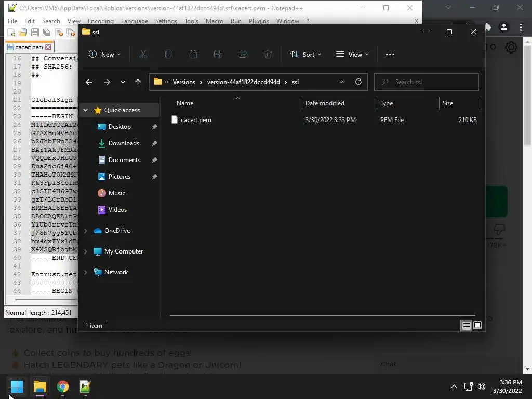The width and height of the screenshot is (532, 399).
Task: Select the cacert.pem tab in Notepad++
Action: point(29,47)
